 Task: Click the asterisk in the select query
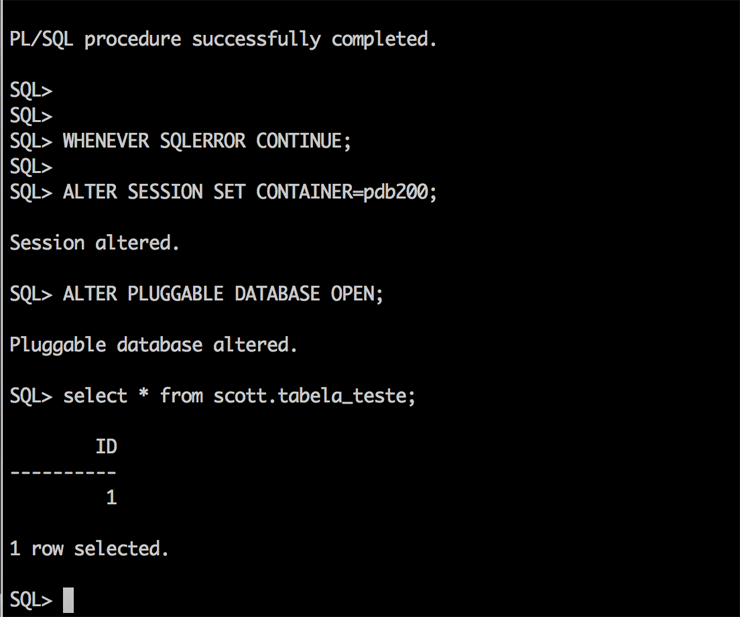143,396
